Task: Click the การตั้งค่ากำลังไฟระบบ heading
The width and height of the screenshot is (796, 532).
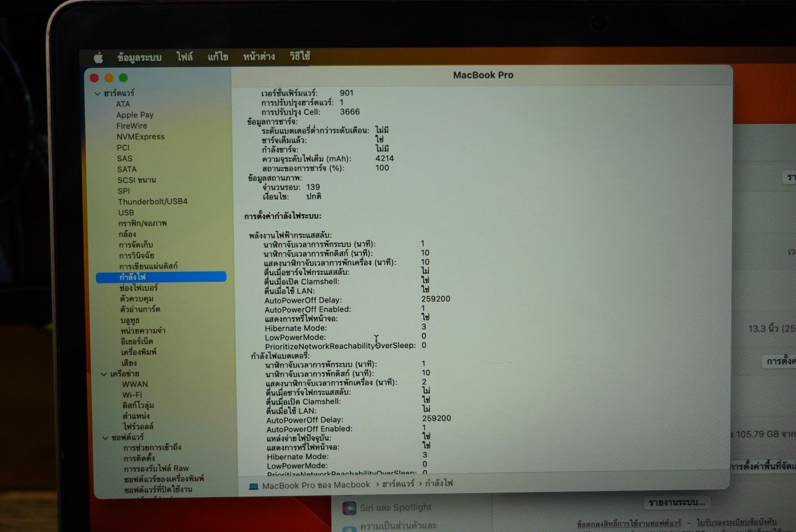Action: 282,216
